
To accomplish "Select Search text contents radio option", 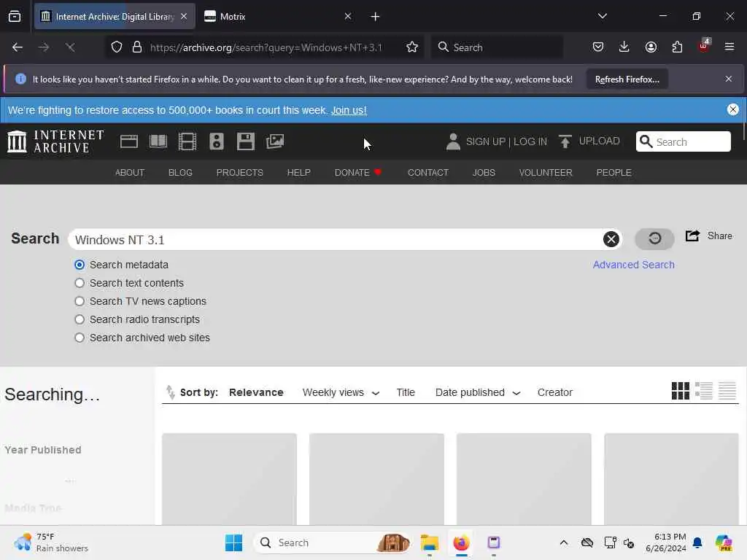I will [x=80, y=283].
